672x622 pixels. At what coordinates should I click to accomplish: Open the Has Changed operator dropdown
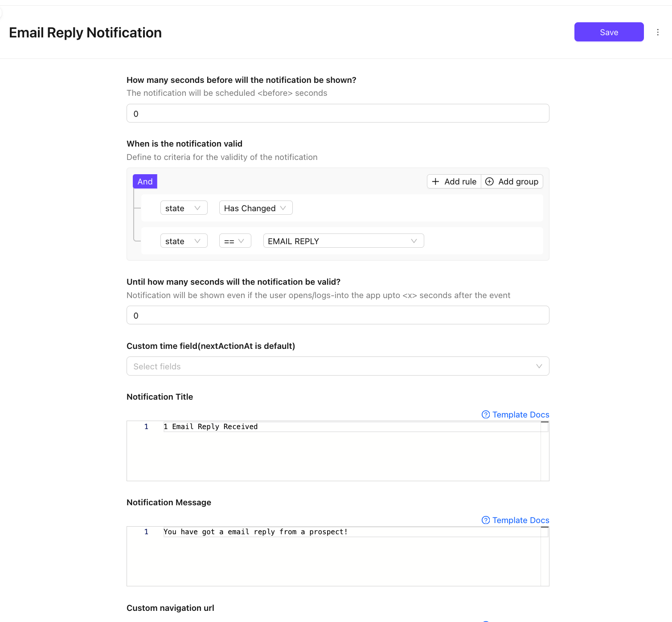pos(255,208)
